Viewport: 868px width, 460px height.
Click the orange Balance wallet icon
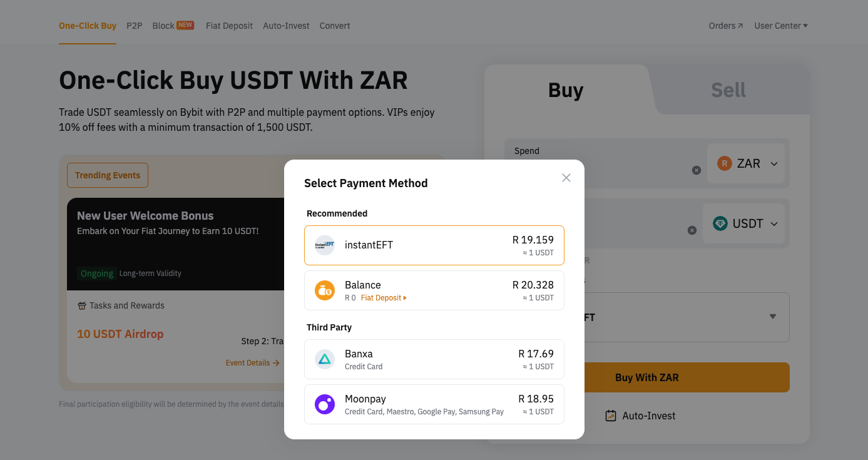click(325, 290)
